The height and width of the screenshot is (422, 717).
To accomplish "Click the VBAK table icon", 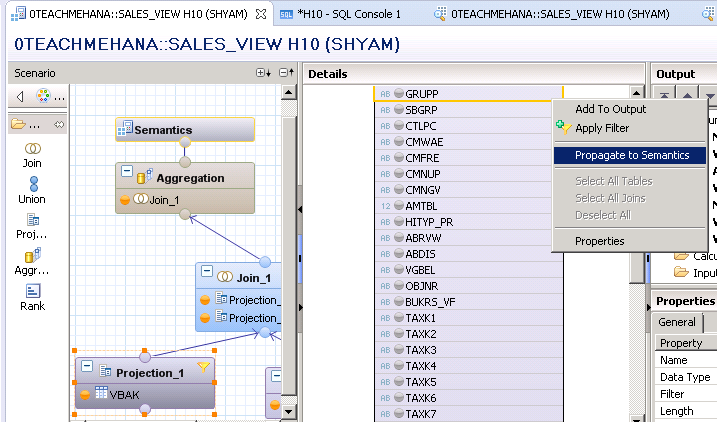I will (103, 393).
